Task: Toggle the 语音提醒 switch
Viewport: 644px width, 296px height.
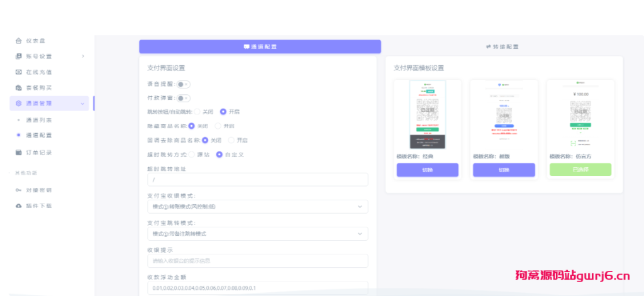Action: pyautogui.click(x=183, y=84)
